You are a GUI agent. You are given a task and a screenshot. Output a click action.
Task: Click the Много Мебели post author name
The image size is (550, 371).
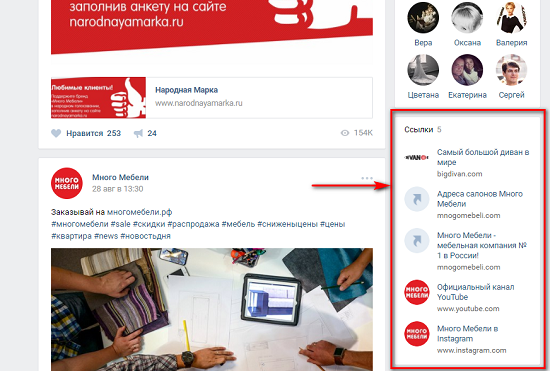[120, 177]
